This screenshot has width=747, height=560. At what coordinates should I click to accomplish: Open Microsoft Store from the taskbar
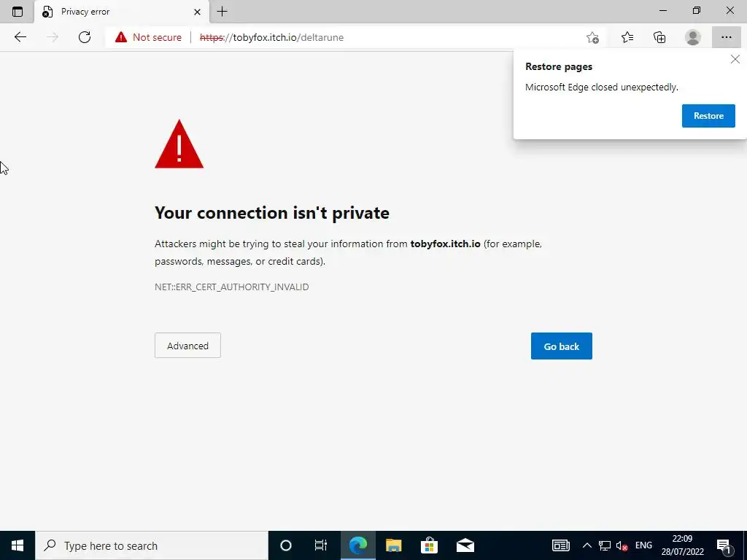pos(429,545)
